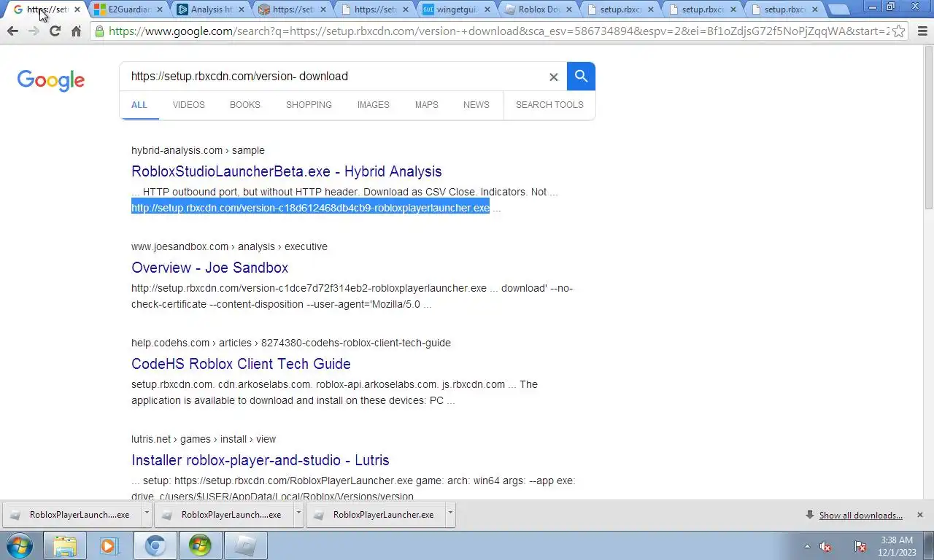Click the hybrid-analysis.com › sample breadcrumb
This screenshot has width=934, height=560.
coord(198,150)
